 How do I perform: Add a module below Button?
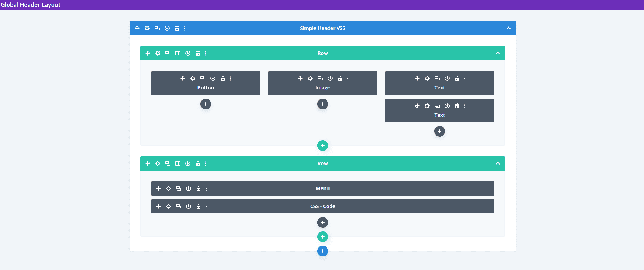click(206, 104)
